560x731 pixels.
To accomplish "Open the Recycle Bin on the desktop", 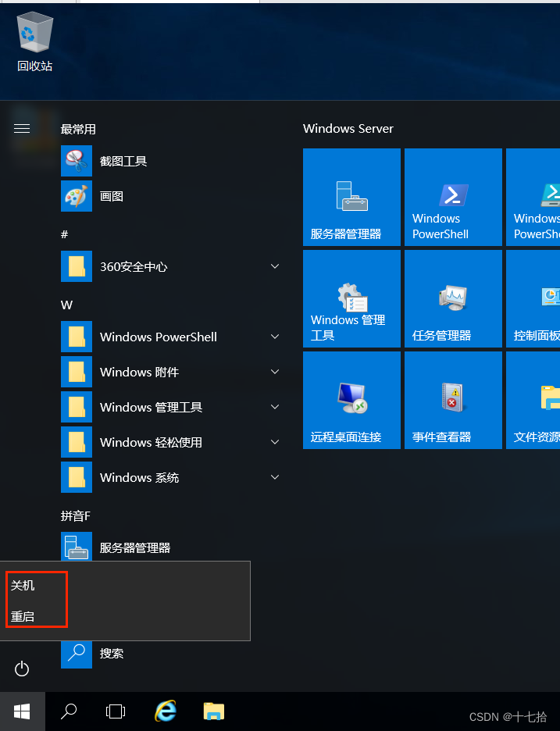I will coord(34,42).
